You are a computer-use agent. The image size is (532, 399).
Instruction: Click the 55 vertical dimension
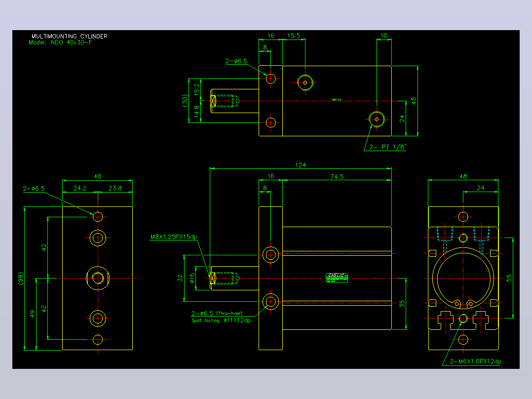(x=509, y=278)
